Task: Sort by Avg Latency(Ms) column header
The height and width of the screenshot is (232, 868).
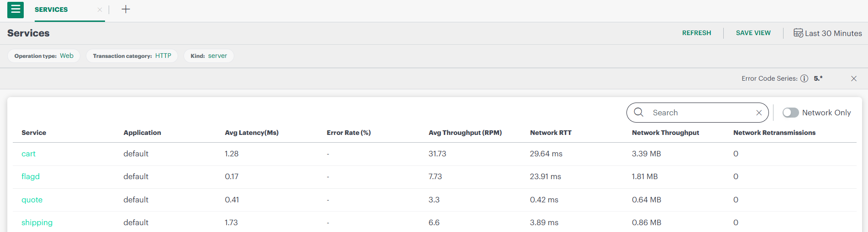Action: click(252, 133)
